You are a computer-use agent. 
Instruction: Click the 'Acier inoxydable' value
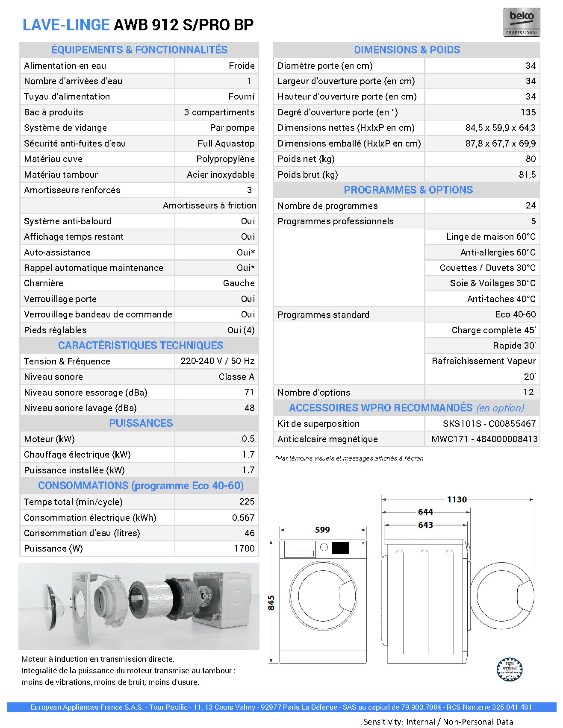click(221, 175)
